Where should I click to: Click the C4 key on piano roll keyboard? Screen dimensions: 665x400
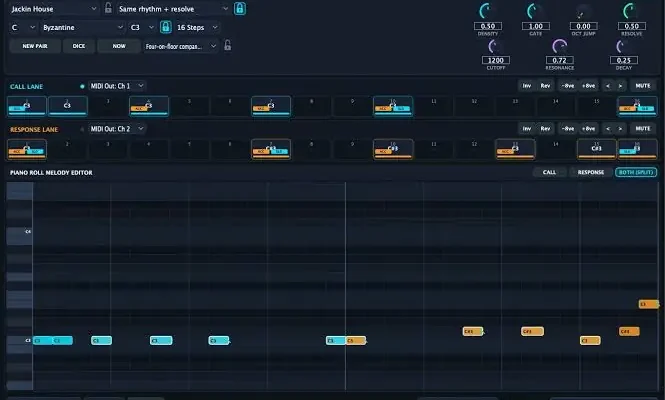coord(20,232)
